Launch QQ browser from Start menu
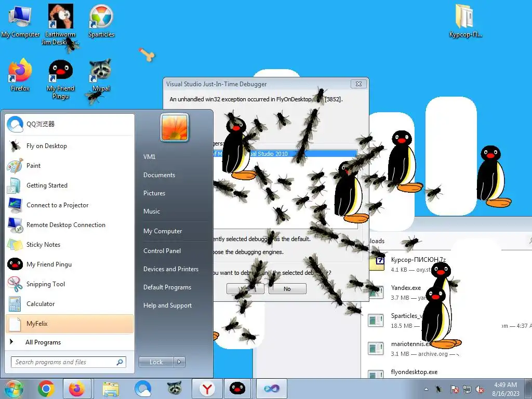 70,124
